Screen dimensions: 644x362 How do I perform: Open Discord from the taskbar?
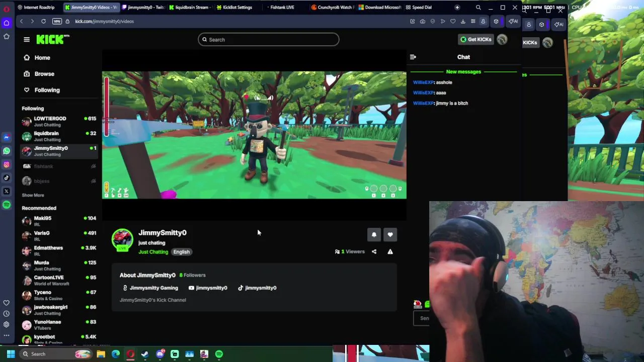point(160,354)
